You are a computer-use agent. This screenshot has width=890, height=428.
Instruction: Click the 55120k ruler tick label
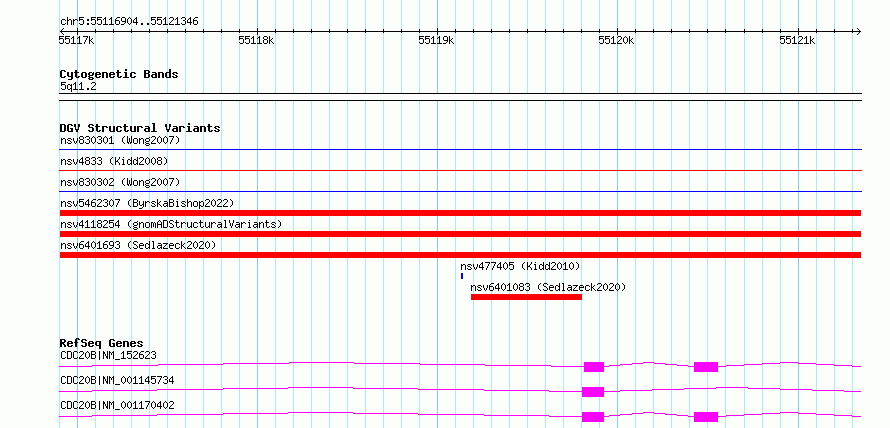616,40
